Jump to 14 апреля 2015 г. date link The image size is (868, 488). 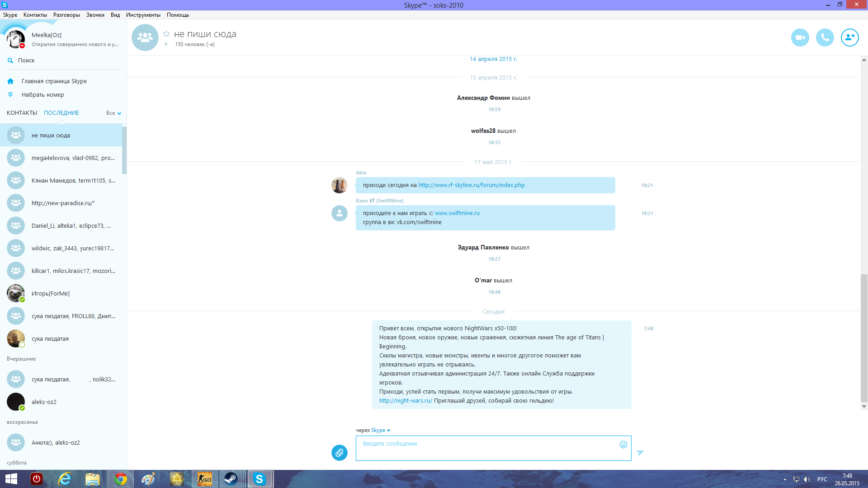tap(493, 59)
